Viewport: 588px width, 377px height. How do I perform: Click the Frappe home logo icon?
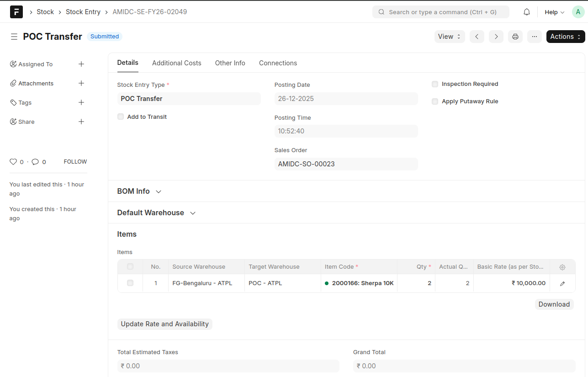[x=16, y=12]
